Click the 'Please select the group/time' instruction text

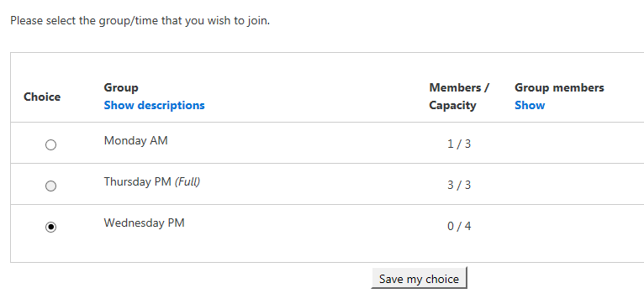pos(140,20)
